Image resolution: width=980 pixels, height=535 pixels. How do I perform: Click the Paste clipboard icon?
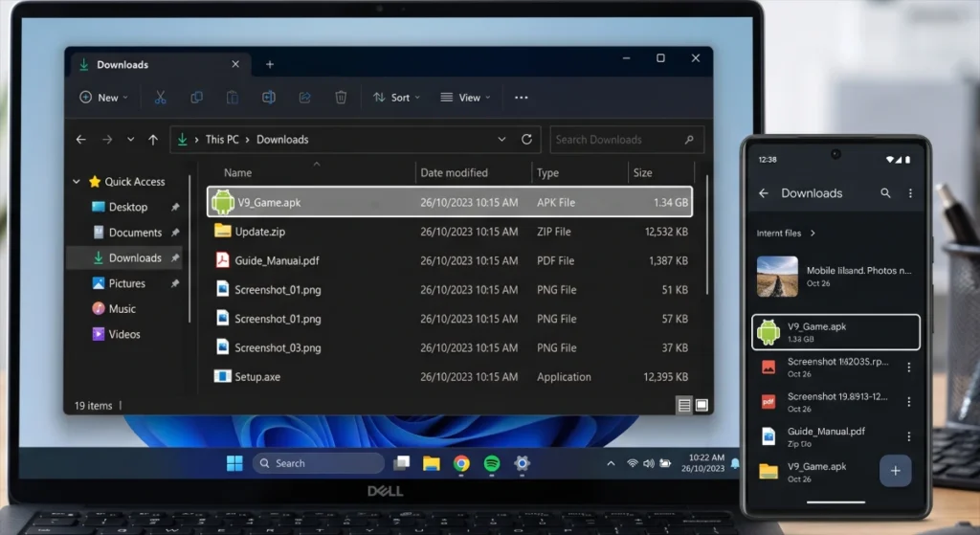point(233,98)
